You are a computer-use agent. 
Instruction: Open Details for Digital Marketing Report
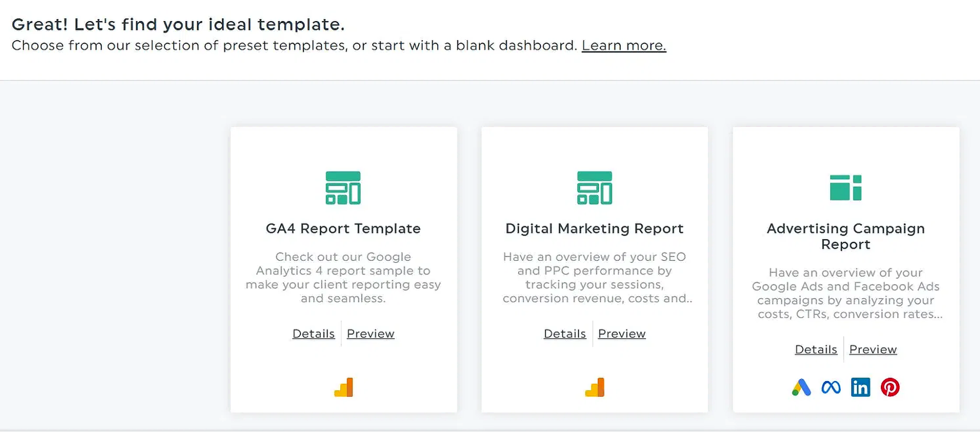[x=565, y=334]
